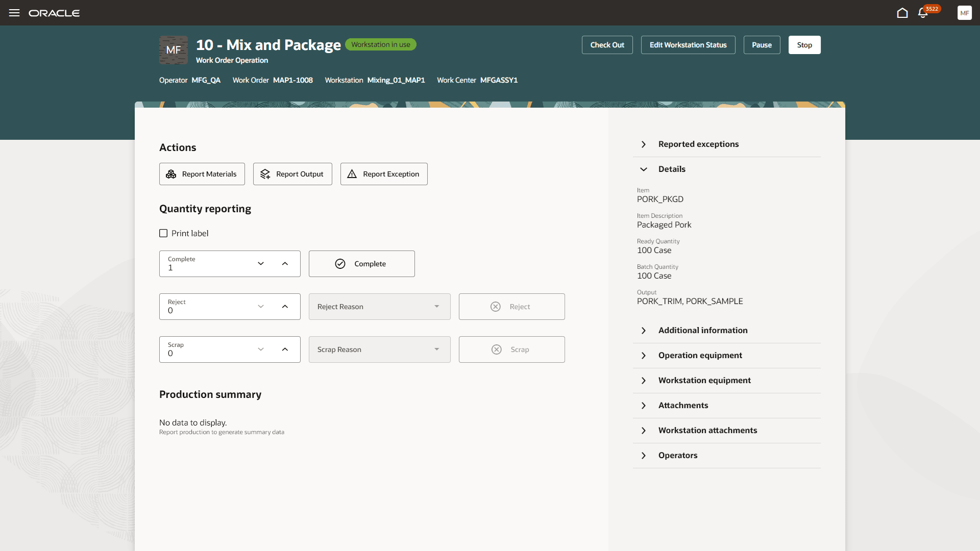This screenshot has height=551, width=980.
Task: Click the Report Exception warning button
Action: click(384, 174)
